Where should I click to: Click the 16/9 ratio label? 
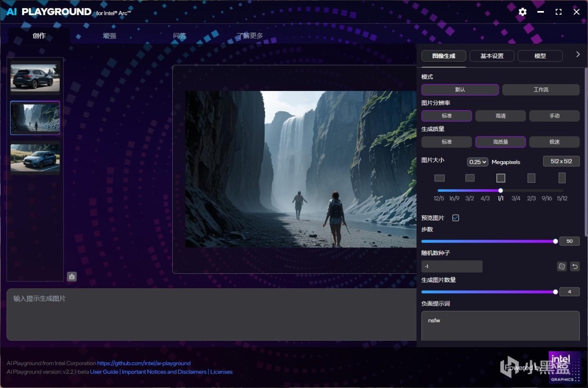[x=454, y=198]
